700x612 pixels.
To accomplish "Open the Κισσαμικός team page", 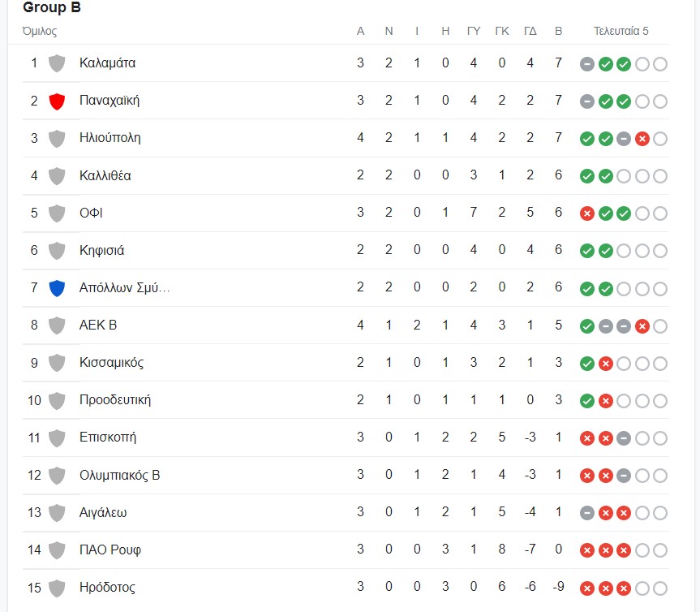I will (111, 363).
